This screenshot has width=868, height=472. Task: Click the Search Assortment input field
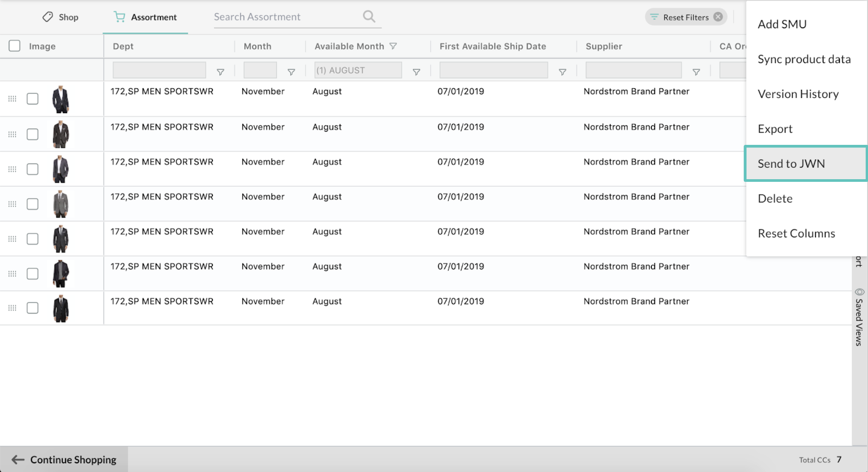[287, 17]
